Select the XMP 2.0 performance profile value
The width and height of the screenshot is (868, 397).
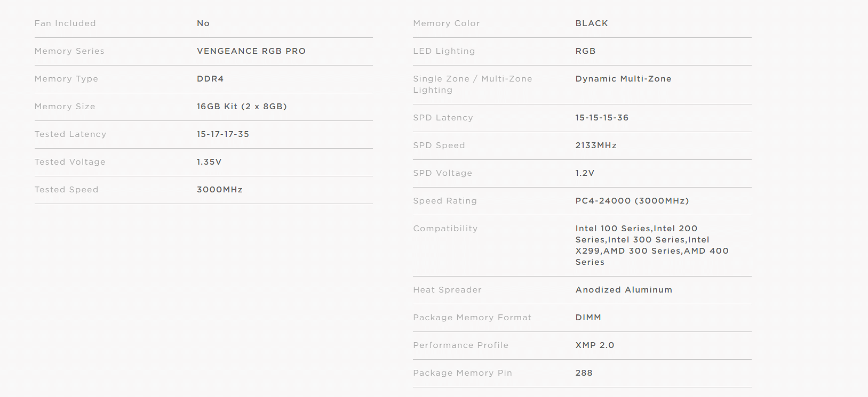(595, 345)
